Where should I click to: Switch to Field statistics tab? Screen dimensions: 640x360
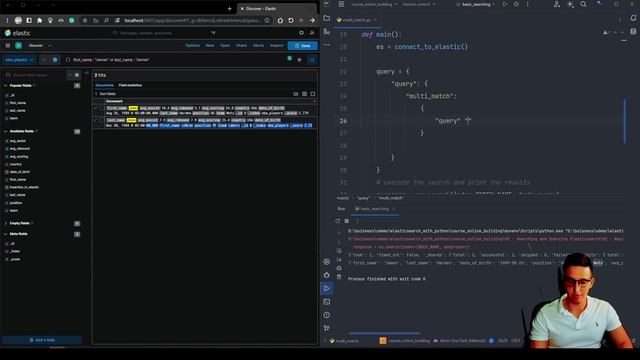point(130,85)
